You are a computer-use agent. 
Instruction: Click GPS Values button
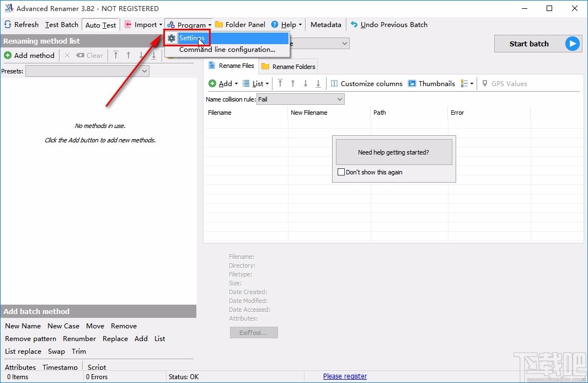[x=504, y=84]
